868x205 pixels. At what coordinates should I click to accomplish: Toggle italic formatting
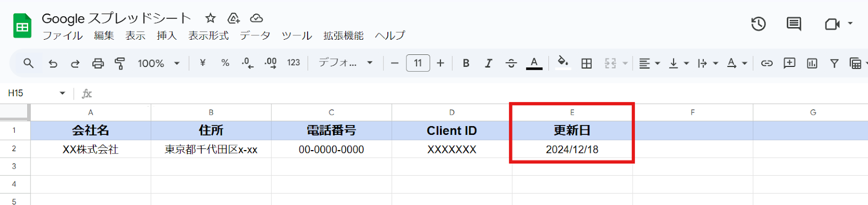point(488,63)
